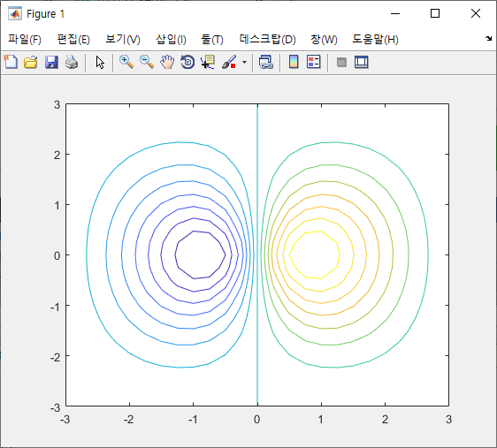Expand the Brush color dropdown arrow
Viewport: 497px width, 448px height.
(x=244, y=62)
